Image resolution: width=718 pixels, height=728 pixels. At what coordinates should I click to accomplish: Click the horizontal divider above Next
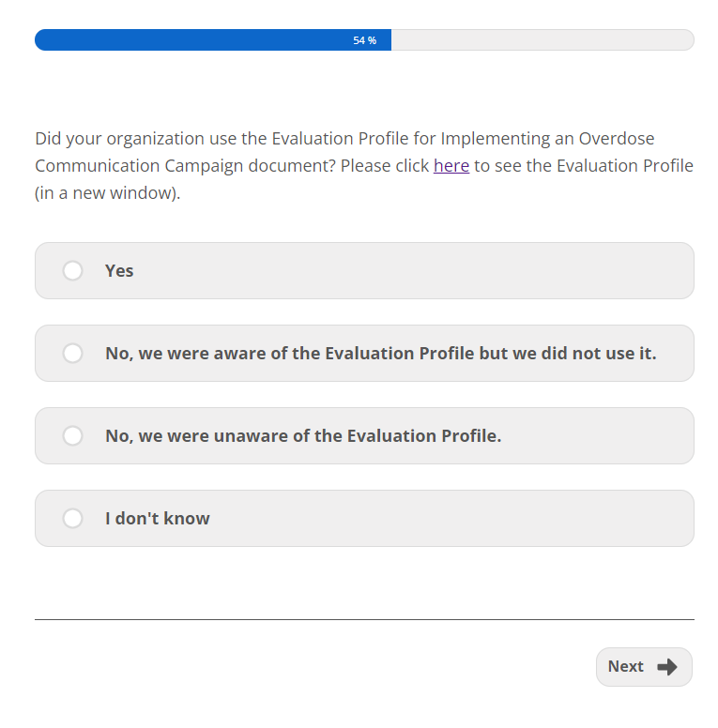(364, 619)
